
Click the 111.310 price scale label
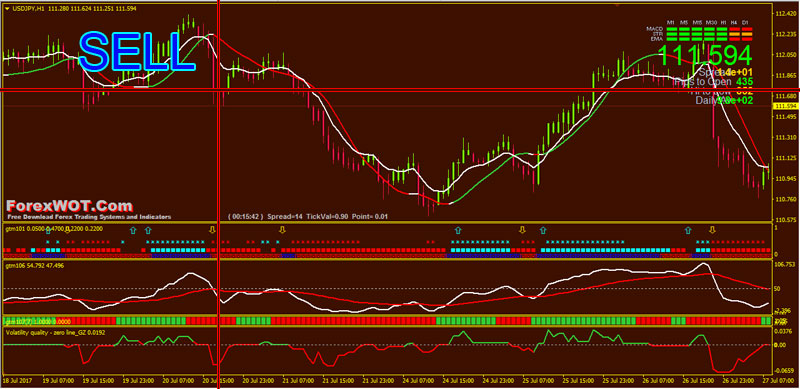point(786,137)
